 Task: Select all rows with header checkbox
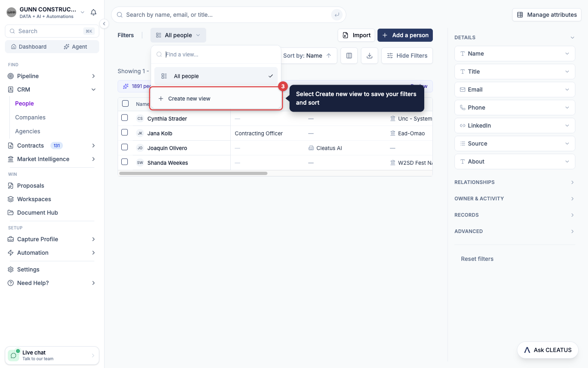click(125, 103)
